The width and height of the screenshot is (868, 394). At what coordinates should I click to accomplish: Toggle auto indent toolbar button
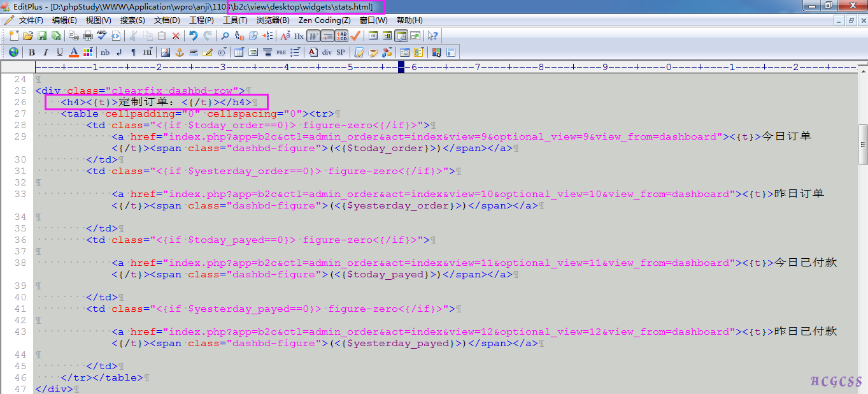(x=328, y=36)
